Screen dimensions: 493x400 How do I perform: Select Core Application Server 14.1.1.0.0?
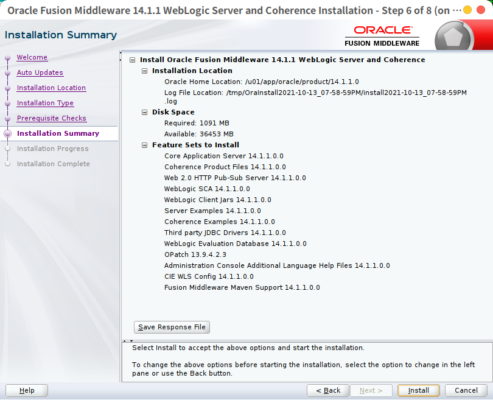point(224,156)
